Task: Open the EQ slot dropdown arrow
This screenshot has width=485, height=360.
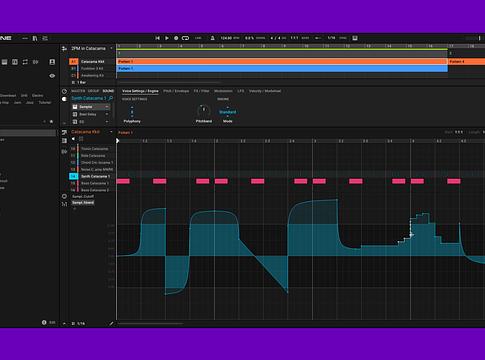Action: pyautogui.click(x=107, y=122)
